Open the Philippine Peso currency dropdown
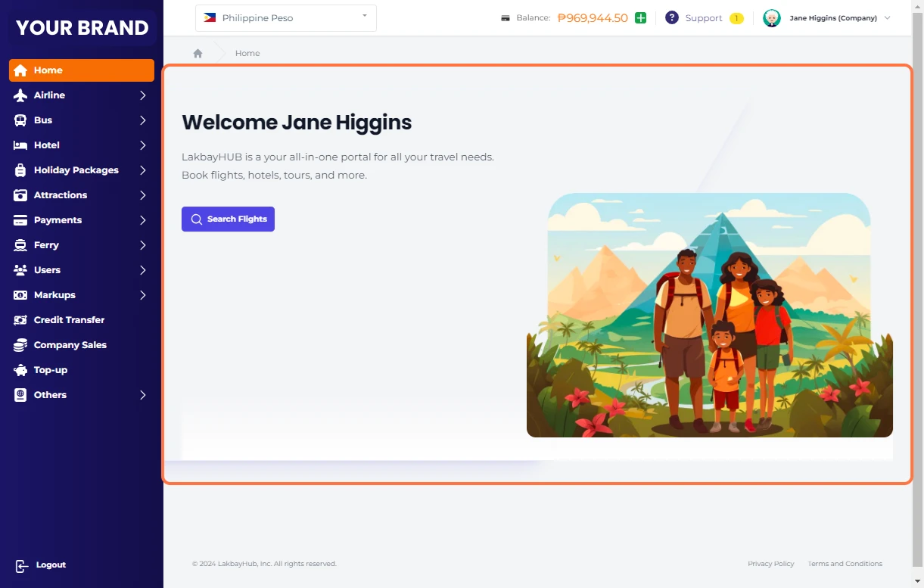Image resolution: width=924 pixels, height=588 pixels. point(285,18)
